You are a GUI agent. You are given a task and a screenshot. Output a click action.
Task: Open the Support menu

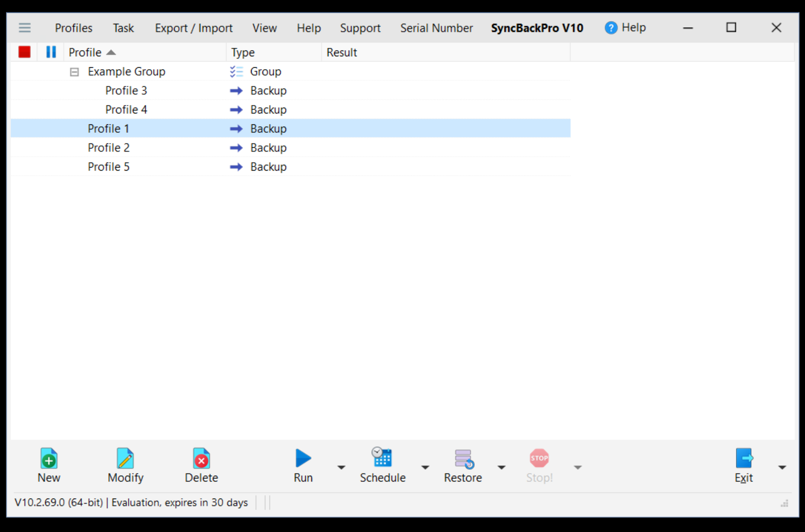(360, 28)
